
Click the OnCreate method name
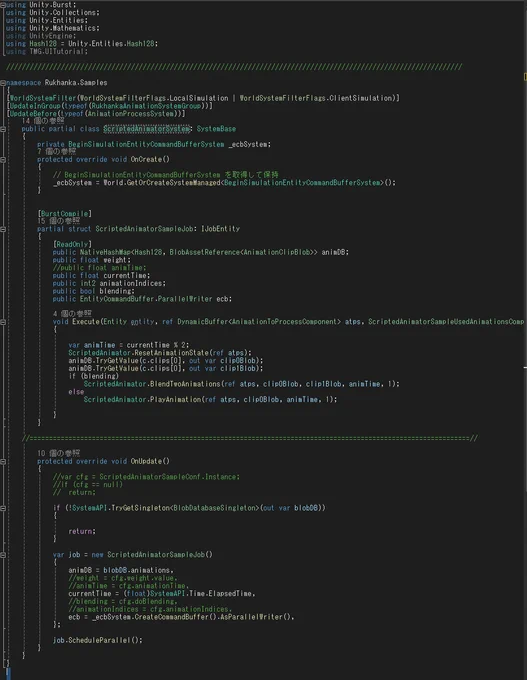[146, 160]
